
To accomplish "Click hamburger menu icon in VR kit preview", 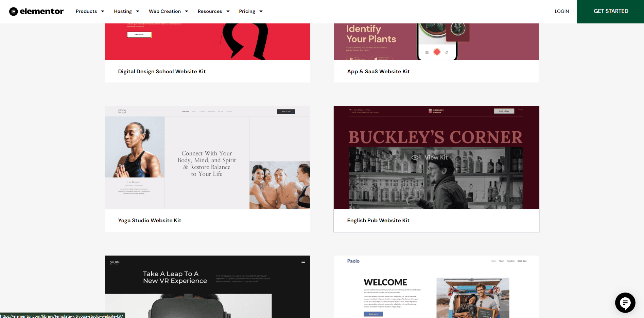I will [303, 262].
